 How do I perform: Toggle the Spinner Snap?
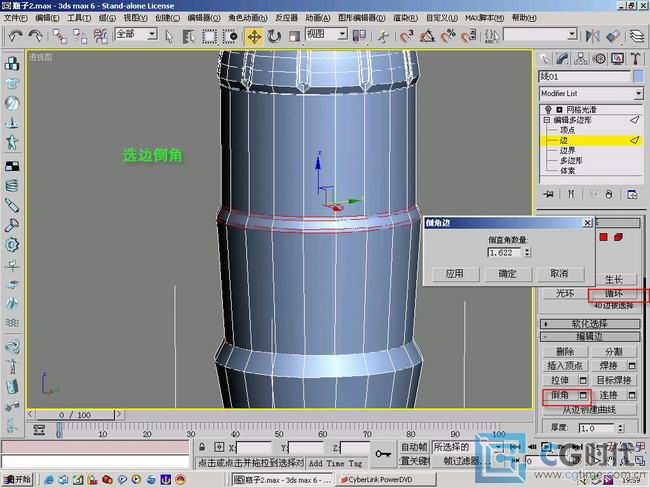click(x=468, y=36)
